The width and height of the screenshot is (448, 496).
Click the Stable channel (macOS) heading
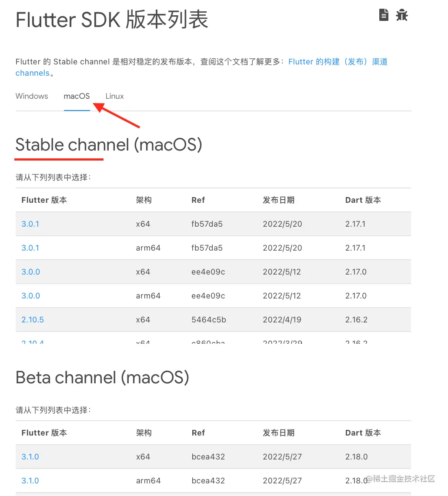109,145
